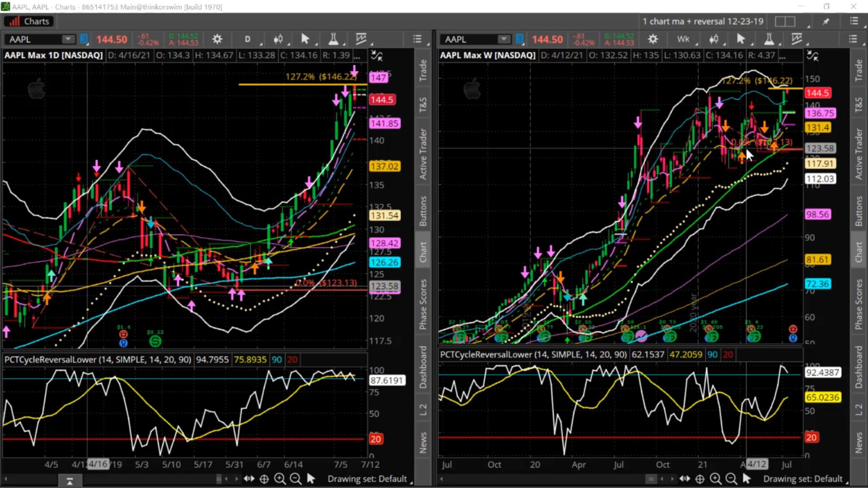Click collapse studies icon on left chart
Screen dimensions: 868x488
[377, 56]
